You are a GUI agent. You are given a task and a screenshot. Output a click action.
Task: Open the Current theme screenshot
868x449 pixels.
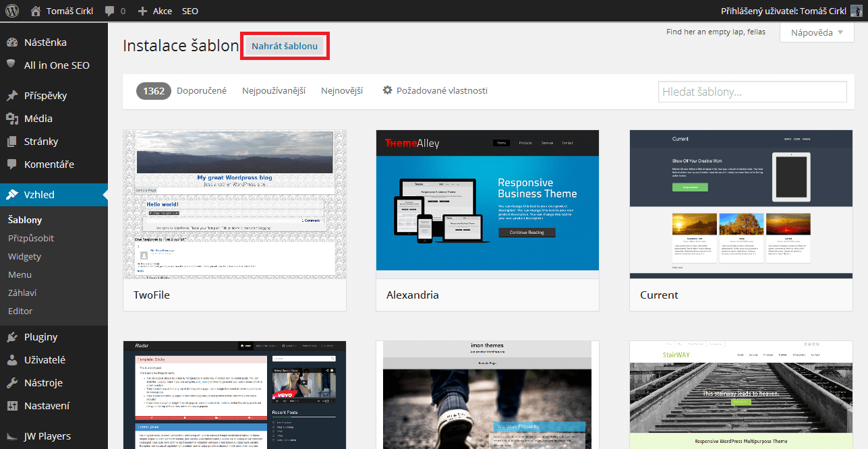(741, 204)
